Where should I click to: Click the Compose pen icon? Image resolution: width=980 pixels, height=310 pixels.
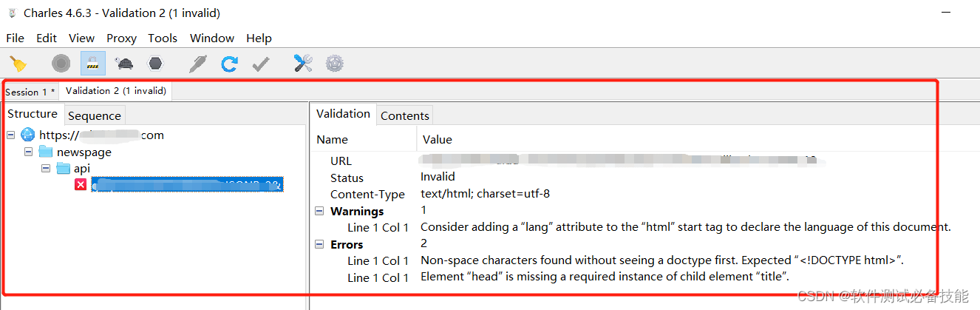197,64
